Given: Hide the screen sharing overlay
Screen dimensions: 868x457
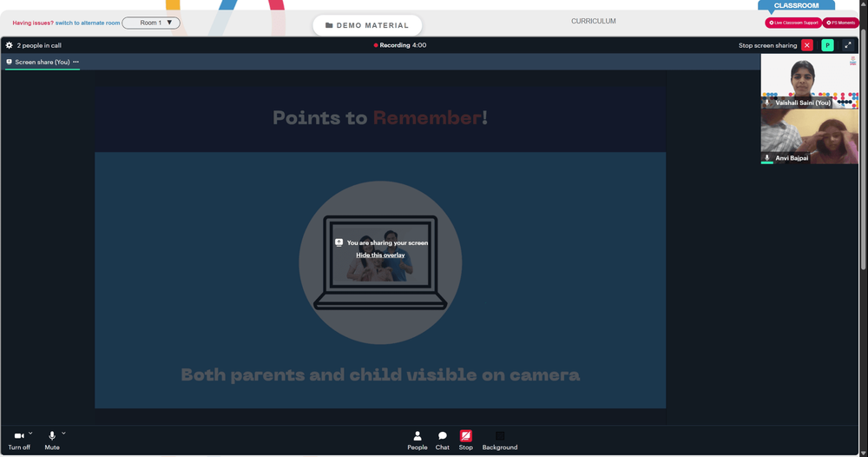Looking at the screenshot, I should pyautogui.click(x=380, y=255).
